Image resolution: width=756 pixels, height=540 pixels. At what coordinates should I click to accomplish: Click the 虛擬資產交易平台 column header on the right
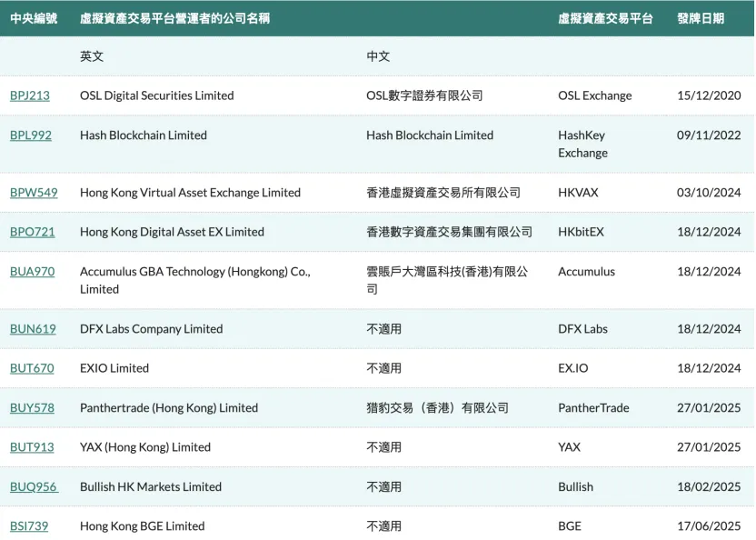pos(605,18)
